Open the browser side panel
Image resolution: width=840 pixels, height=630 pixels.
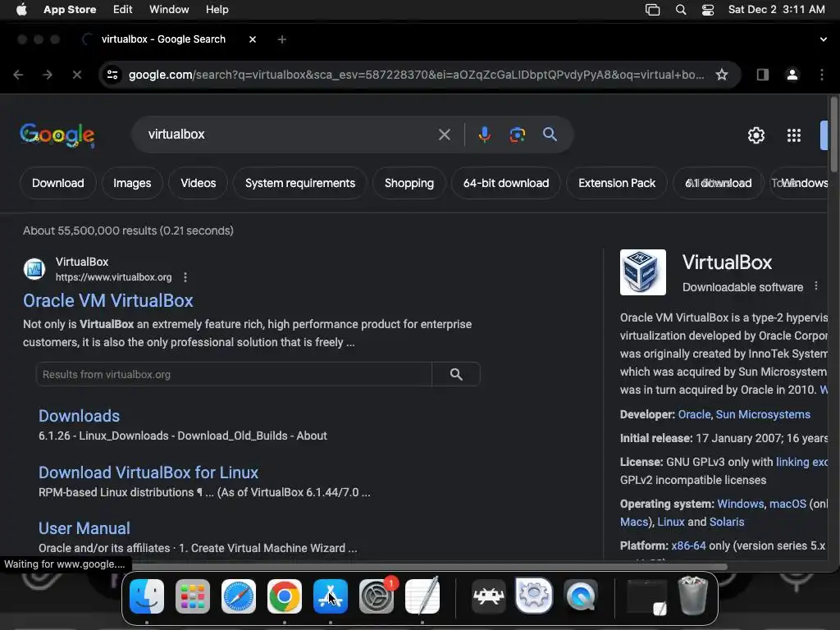click(x=762, y=75)
